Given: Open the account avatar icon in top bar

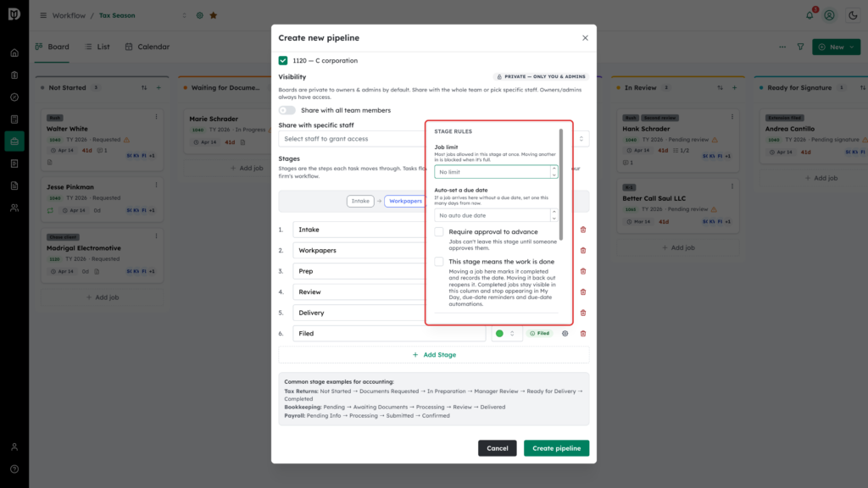Looking at the screenshot, I should pyautogui.click(x=829, y=15).
